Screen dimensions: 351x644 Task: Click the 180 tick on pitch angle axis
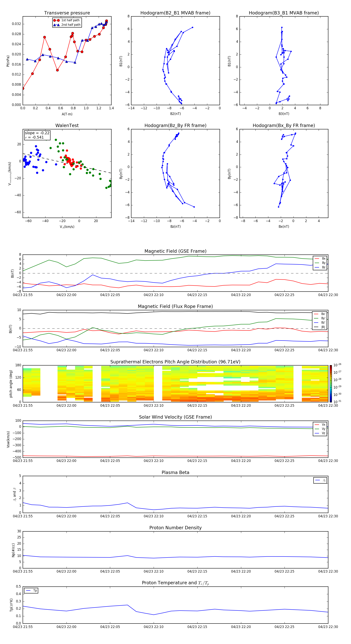pyautogui.click(x=18, y=365)
